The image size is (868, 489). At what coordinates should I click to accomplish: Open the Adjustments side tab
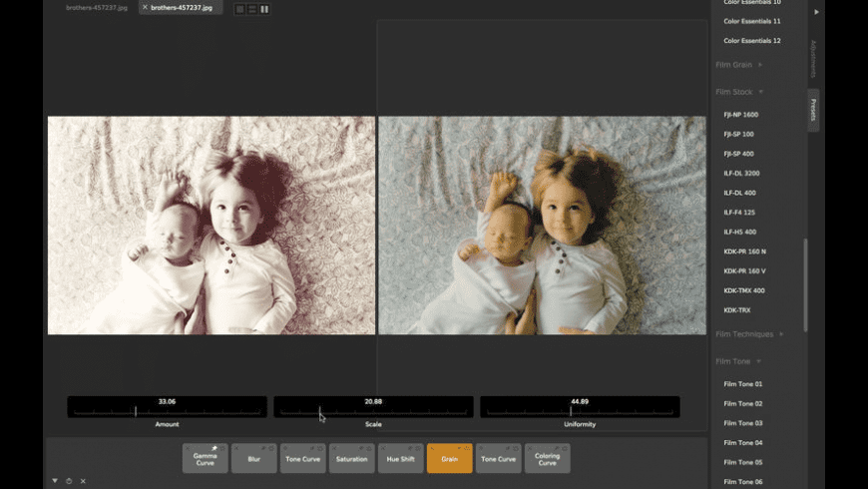coord(813,60)
